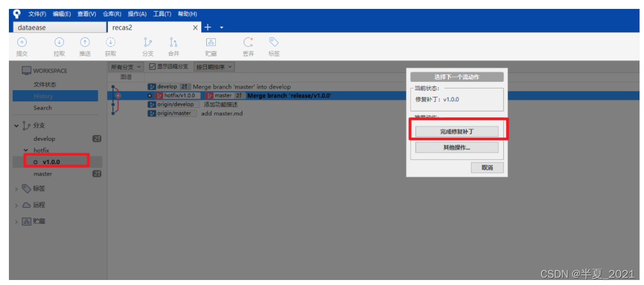Open a new tab with plus icon
This screenshot has height=285, width=644.
(x=208, y=27)
